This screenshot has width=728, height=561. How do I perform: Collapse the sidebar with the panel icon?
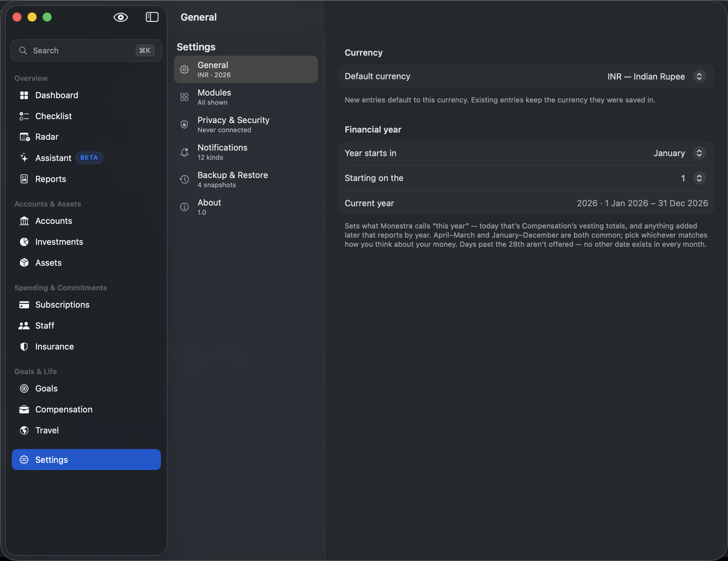152,17
